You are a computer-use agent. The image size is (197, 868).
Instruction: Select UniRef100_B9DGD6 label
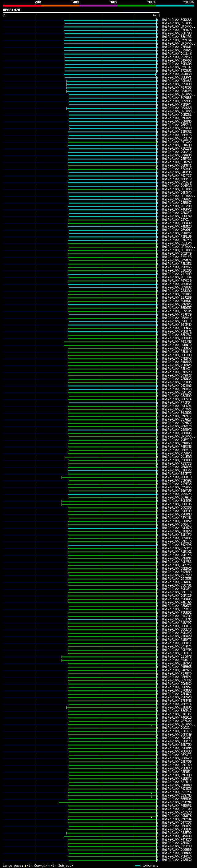(176, 64)
